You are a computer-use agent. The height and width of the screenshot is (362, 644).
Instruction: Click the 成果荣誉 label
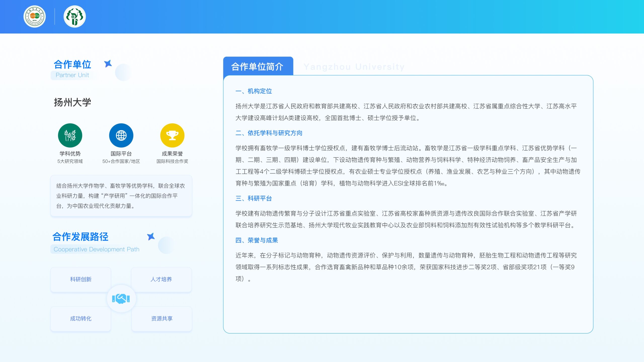(x=172, y=154)
